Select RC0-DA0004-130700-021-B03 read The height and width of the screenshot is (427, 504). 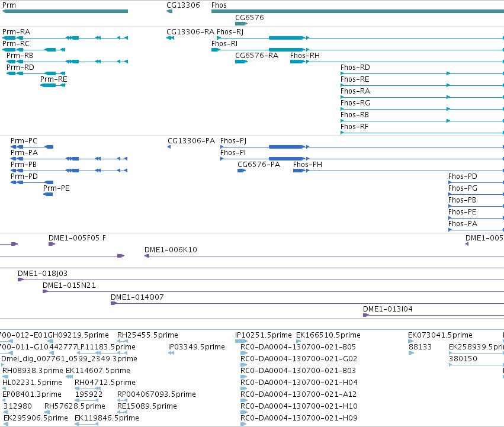(x=243, y=377)
